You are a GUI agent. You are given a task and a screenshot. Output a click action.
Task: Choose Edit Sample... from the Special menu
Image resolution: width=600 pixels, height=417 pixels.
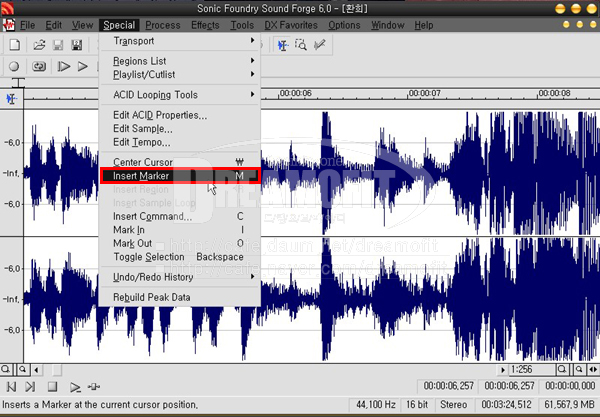click(x=180, y=129)
